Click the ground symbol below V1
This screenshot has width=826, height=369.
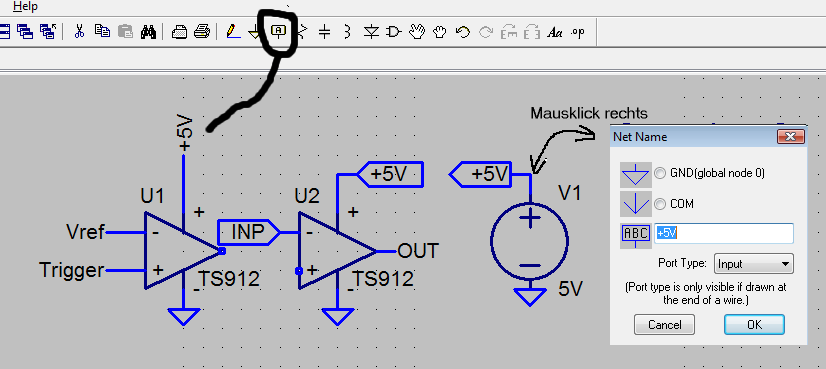pyautogui.click(x=530, y=297)
